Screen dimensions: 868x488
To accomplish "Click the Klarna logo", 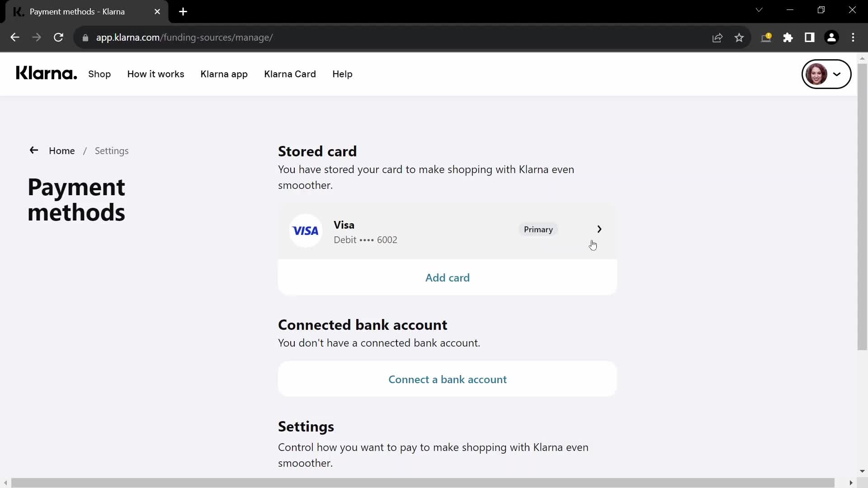I will 47,74.
